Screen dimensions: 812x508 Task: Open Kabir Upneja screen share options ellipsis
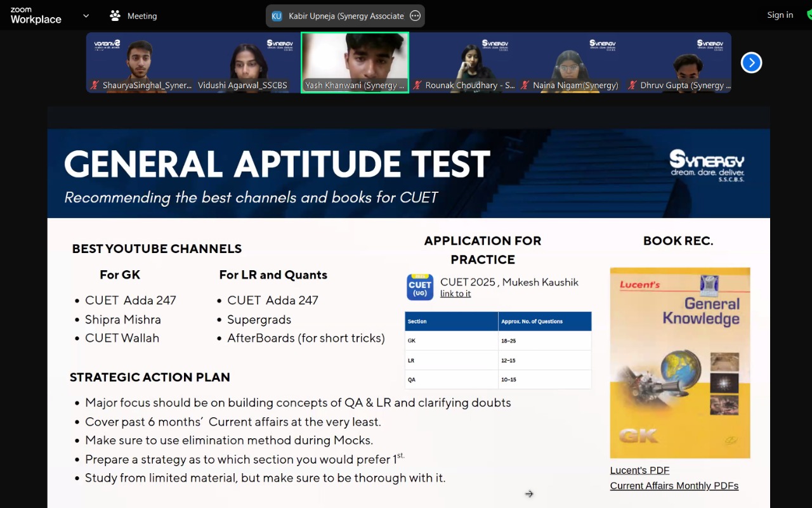[x=416, y=16]
